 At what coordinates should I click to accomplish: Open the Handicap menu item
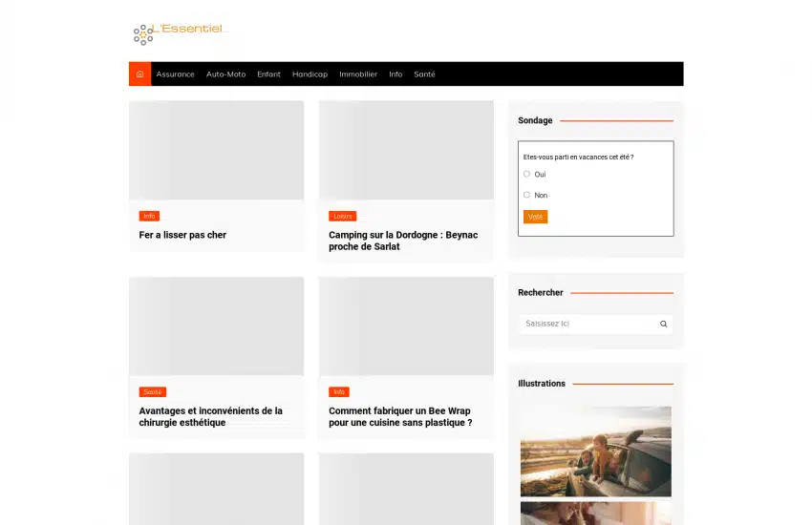pos(310,73)
